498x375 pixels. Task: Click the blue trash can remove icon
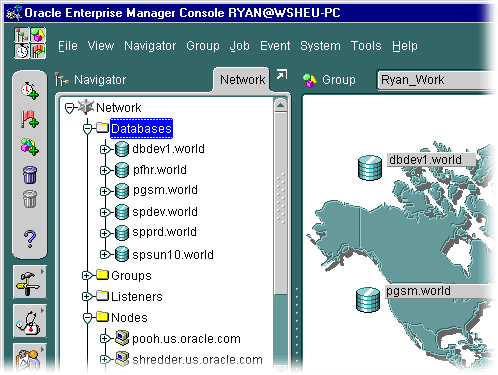pos(30,175)
